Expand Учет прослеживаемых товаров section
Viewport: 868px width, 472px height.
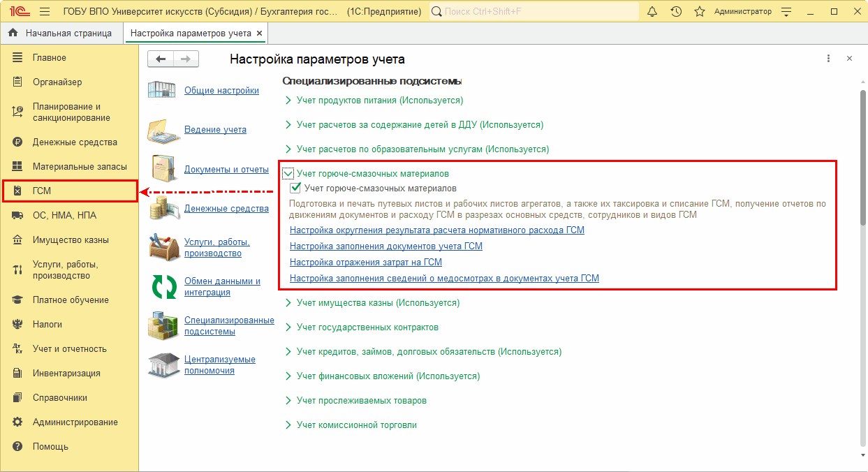tap(288, 401)
